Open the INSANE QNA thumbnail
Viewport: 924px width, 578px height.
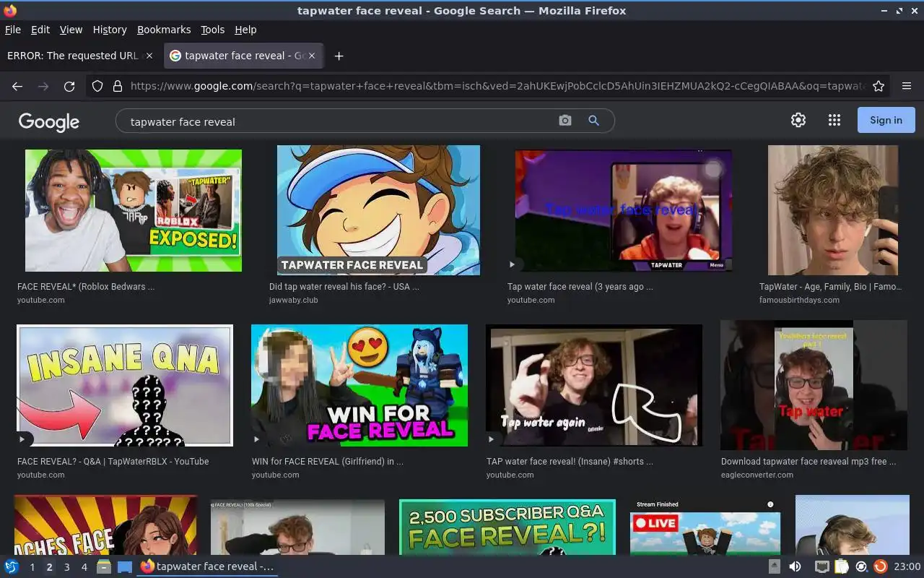(x=125, y=385)
